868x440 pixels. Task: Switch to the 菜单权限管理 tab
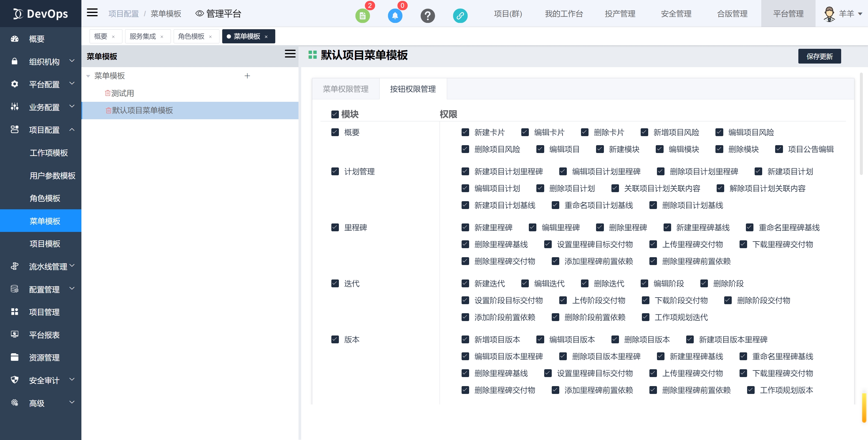click(x=346, y=89)
